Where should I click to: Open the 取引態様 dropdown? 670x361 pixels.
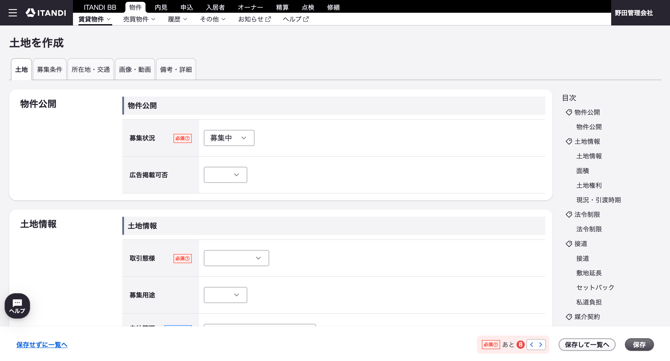[x=236, y=258]
